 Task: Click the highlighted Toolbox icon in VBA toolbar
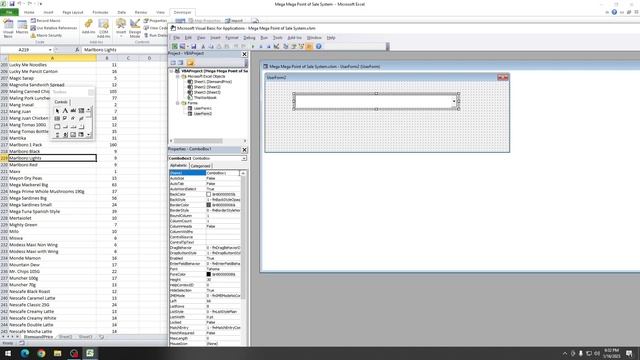tap(309, 47)
